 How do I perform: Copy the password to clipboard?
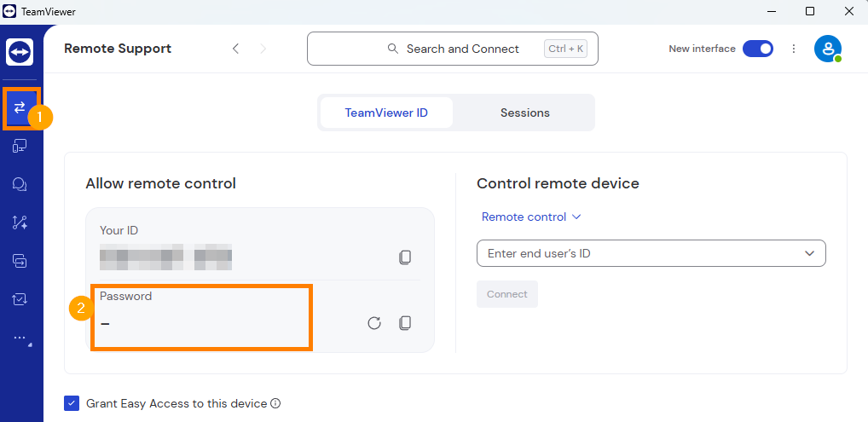pyautogui.click(x=405, y=323)
